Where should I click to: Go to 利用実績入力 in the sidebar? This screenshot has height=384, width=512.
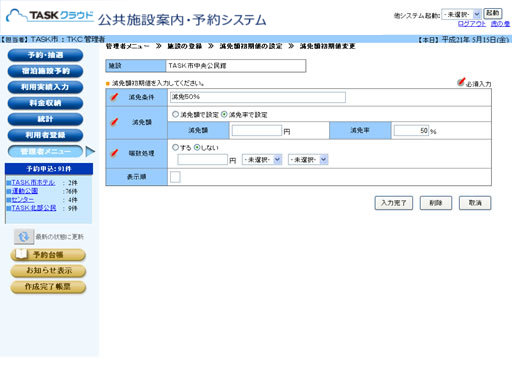45,87
